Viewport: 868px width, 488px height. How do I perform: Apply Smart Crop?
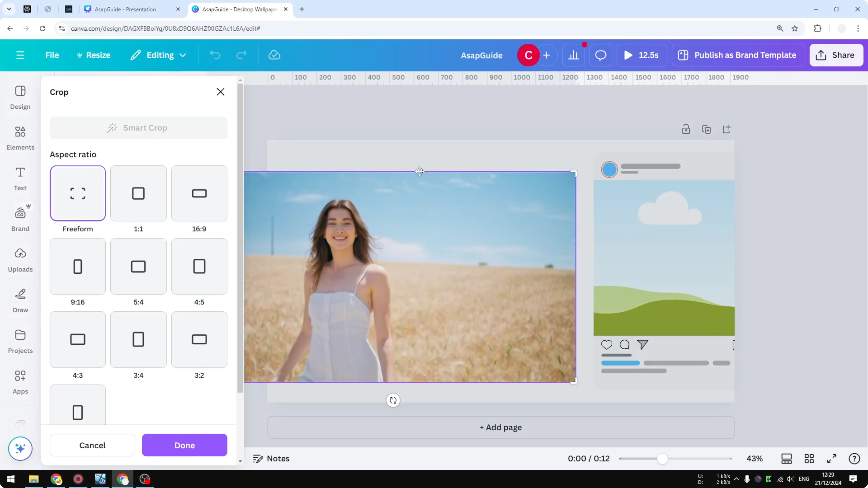(138, 128)
